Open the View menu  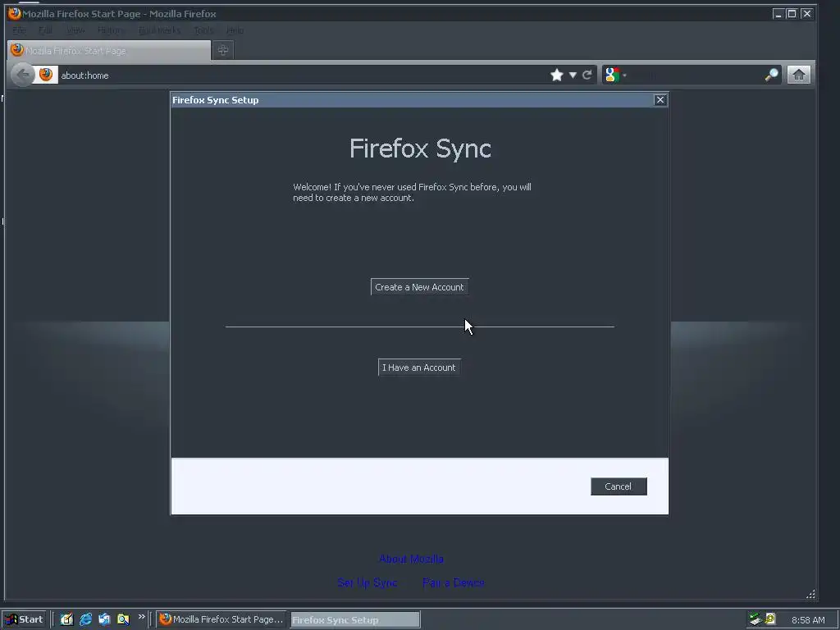[x=75, y=30]
